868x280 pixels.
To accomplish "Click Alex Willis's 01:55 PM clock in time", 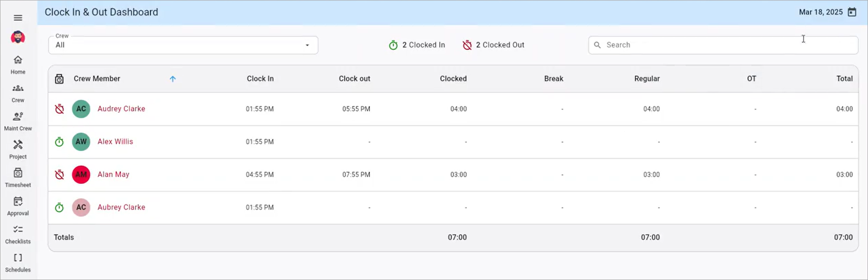I will (x=260, y=142).
